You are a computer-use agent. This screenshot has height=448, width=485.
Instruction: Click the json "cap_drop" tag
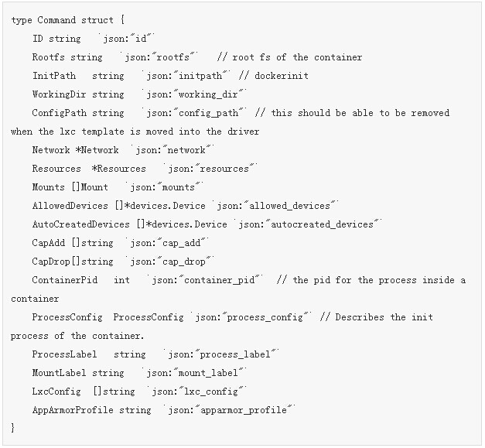pyautogui.click(x=171, y=261)
